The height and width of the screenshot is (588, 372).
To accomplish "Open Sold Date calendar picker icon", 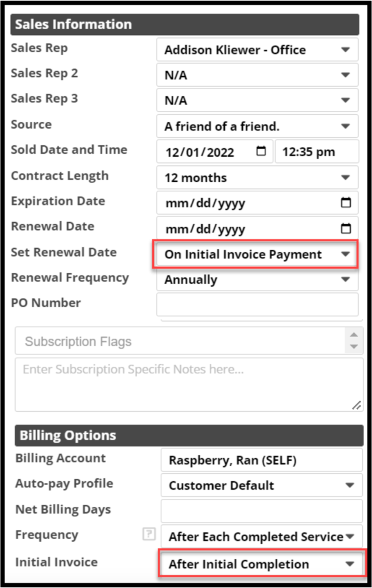I will tap(261, 152).
